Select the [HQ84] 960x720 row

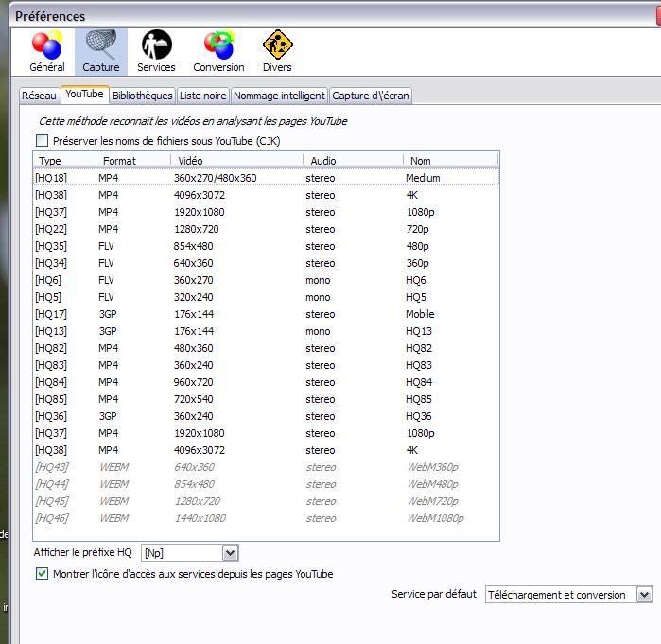266,382
